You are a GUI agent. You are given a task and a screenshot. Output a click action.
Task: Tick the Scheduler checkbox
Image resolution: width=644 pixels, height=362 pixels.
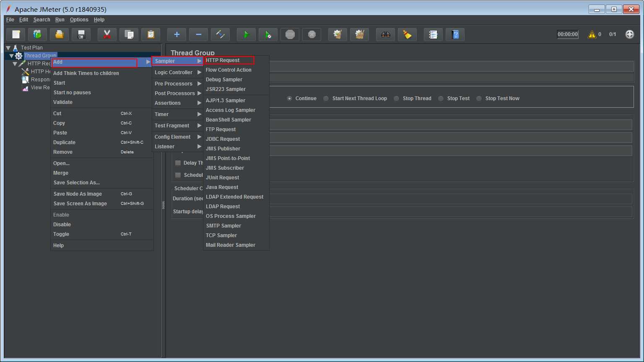(178, 175)
